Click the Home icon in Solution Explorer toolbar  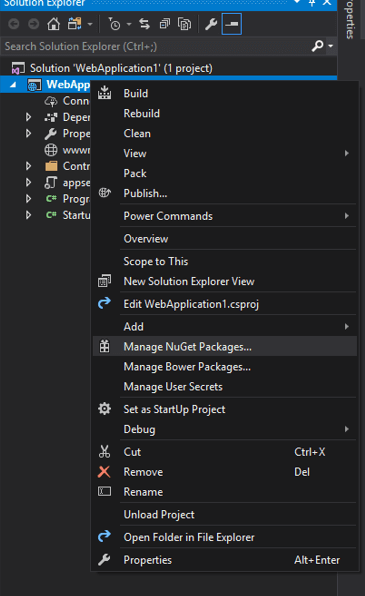[53, 24]
